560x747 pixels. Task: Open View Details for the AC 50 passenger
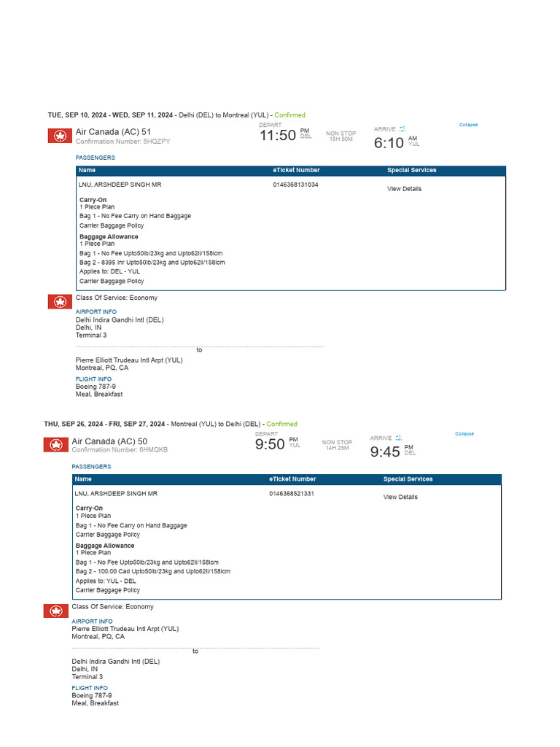[x=400, y=498]
